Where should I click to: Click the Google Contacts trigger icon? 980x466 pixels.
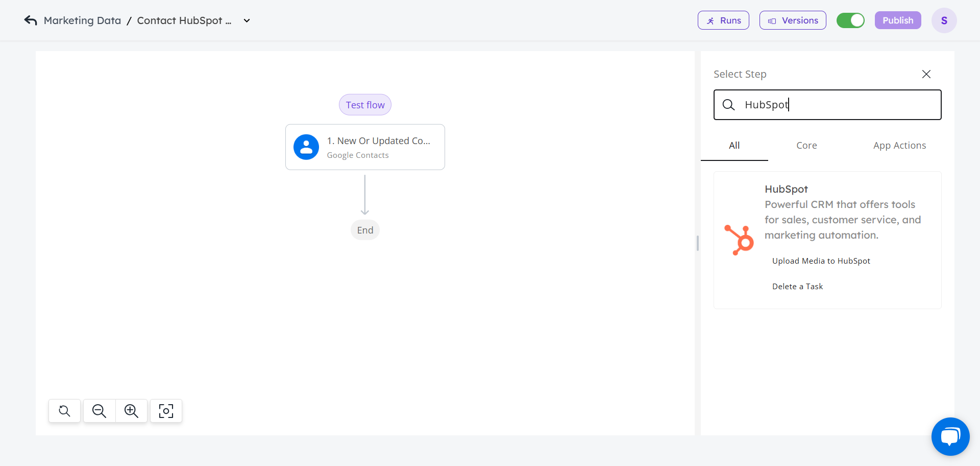[306, 147]
